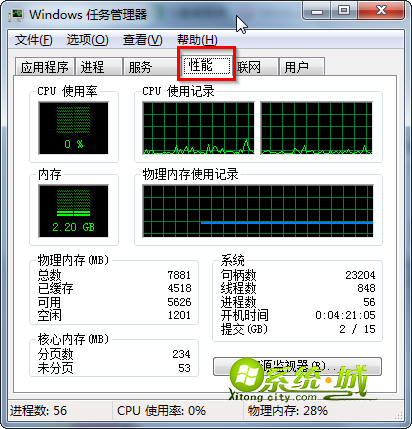Click the left CPU 使用记录 graph
The image size is (412, 429).
point(198,128)
